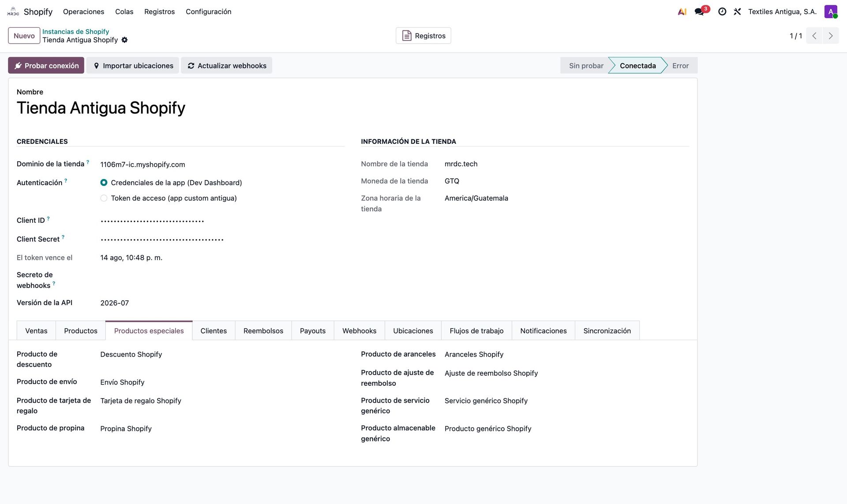Open the user avatar menu
This screenshot has height=504, width=847.
pos(831,12)
